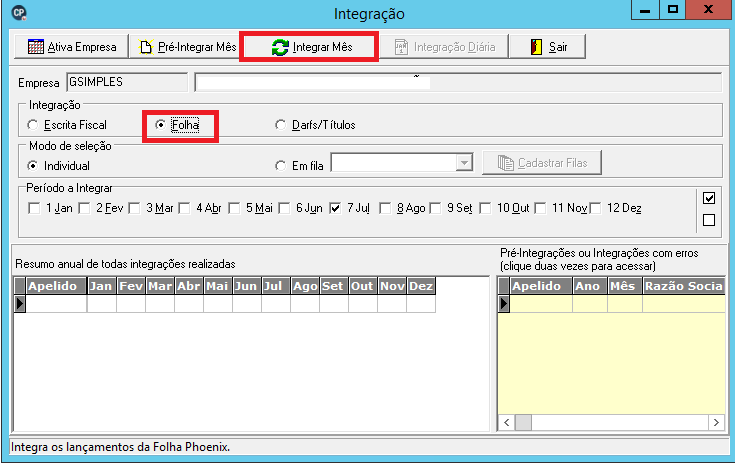Click the Ano column header
The width and height of the screenshot is (735, 464).
pyautogui.click(x=590, y=286)
